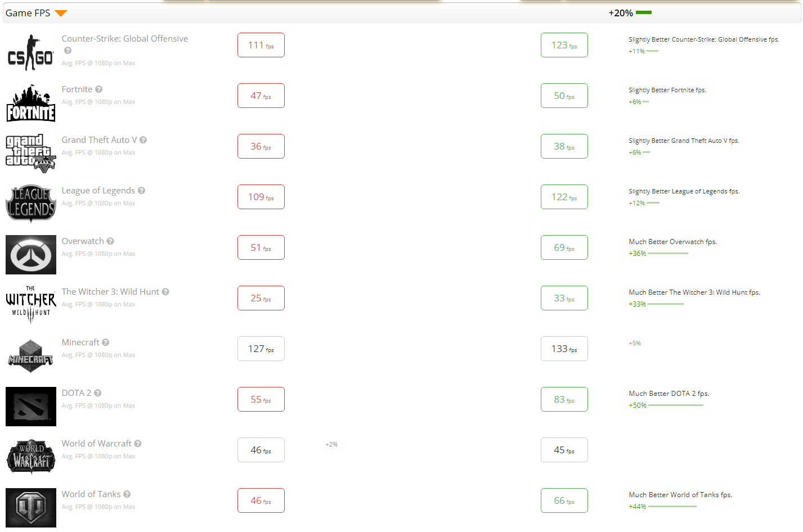Click the 109 fps League of Legends box
The height and width of the screenshot is (532, 803).
click(261, 197)
